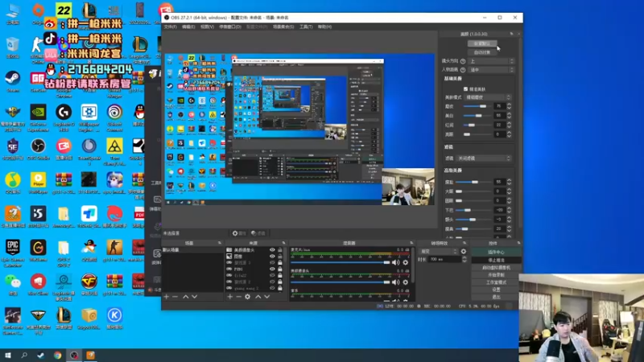Open the PotPlayer desktop icon
The height and width of the screenshot is (362, 644).
point(38,183)
